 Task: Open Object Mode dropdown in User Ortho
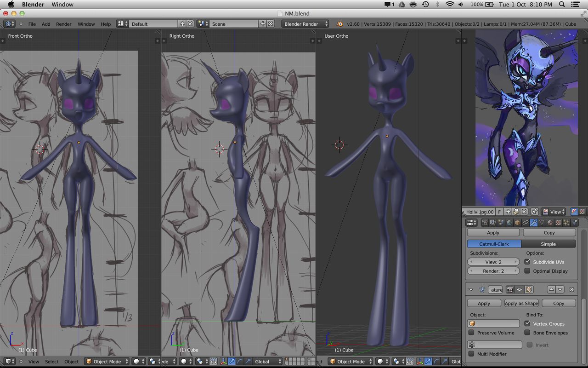tap(351, 362)
